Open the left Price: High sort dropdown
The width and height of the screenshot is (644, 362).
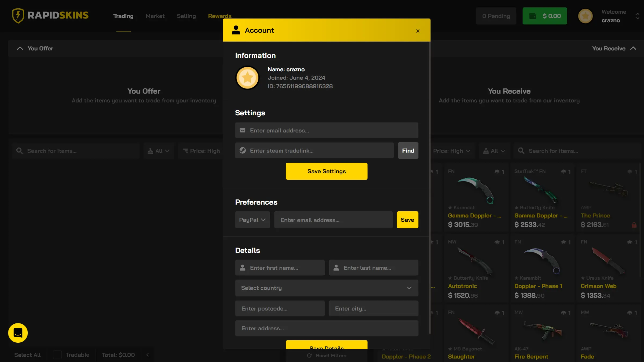click(201, 151)
